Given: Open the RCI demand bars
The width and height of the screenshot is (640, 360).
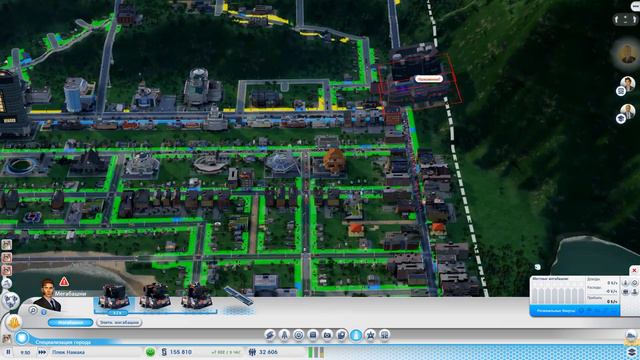Looking at the screenshot, I should pos(316,352).
